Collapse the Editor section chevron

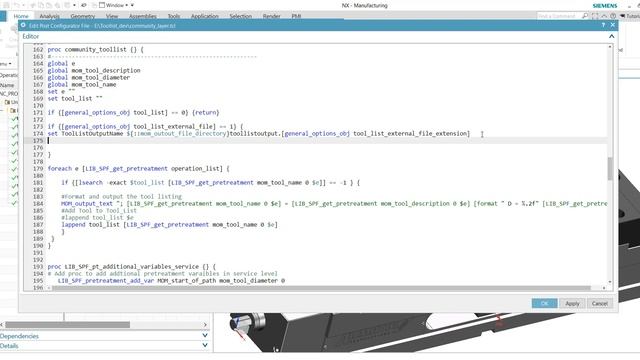tap(611, 36)
